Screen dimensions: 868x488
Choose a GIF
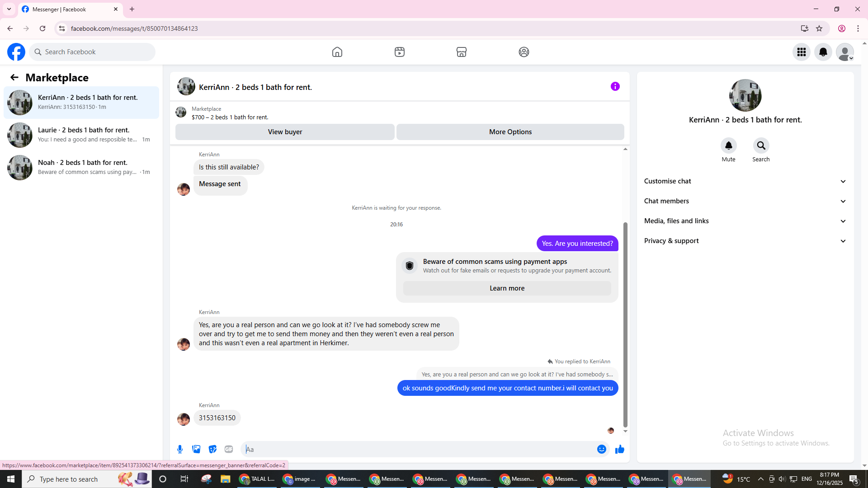click(x=229, y=449)
